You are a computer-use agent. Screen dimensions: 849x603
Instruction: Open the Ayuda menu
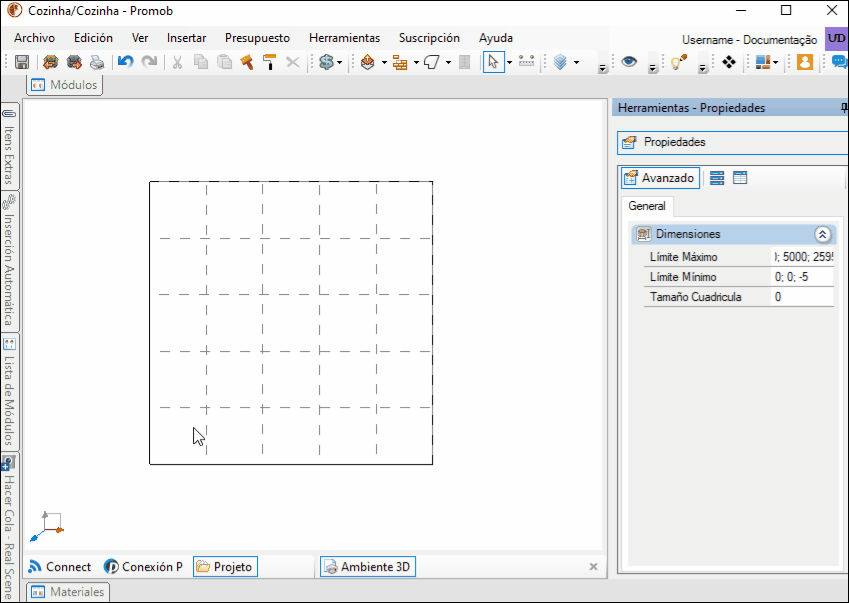coord(496,38)
